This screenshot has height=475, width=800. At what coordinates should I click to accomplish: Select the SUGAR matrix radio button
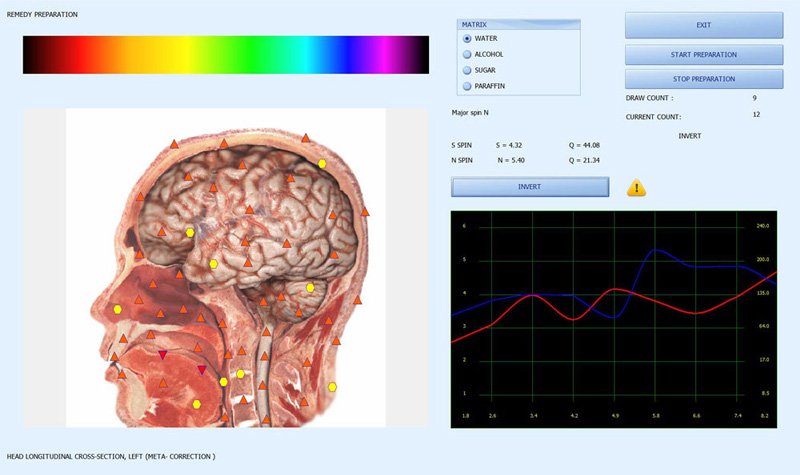[x=479, y=70]
